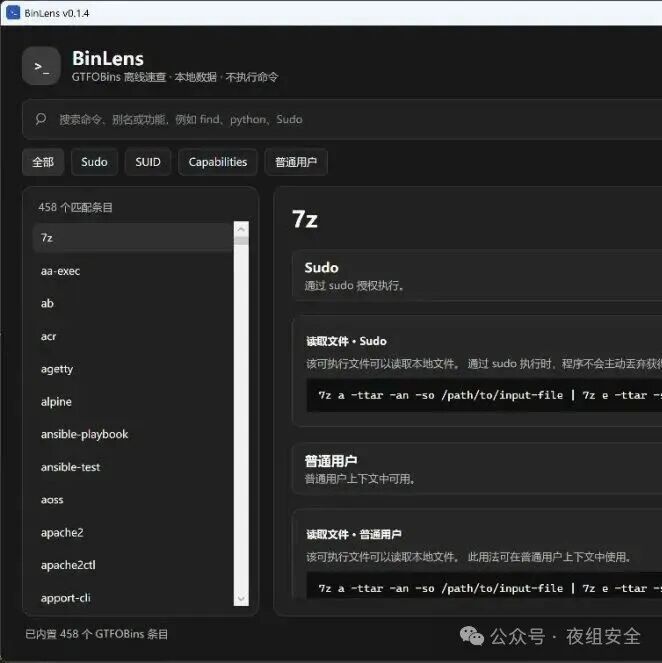Click the 普通用户 read-file 7z command code block
Image resolution: width=662 pixels, height=663 pixels.
pos(484,586)
